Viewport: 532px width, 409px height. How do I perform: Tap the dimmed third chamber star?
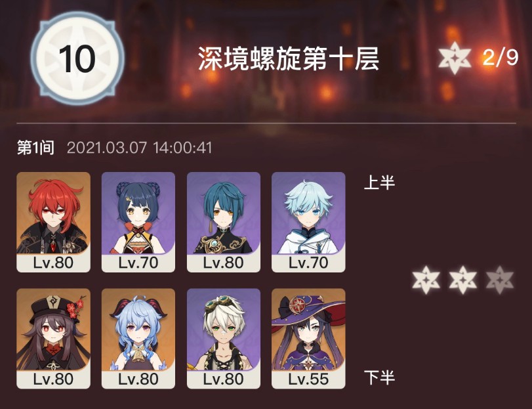coord(499,280)
